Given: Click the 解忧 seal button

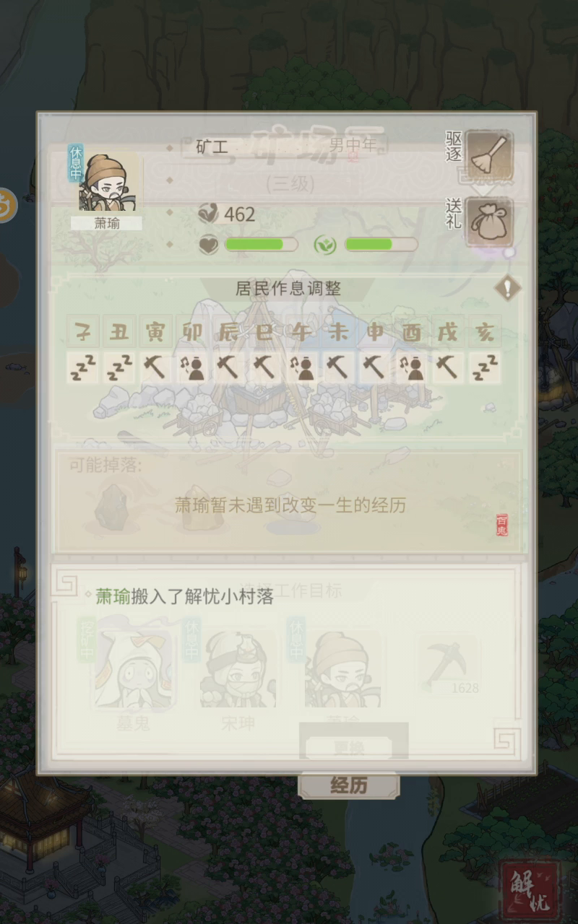Looking at the screenshot, I should [x=531, y=887].
